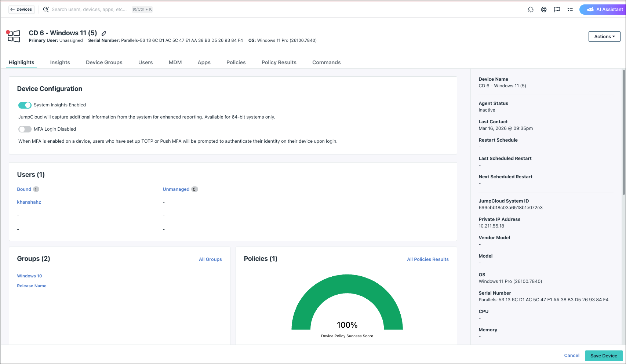Go to the Users tab

point(146,62)
